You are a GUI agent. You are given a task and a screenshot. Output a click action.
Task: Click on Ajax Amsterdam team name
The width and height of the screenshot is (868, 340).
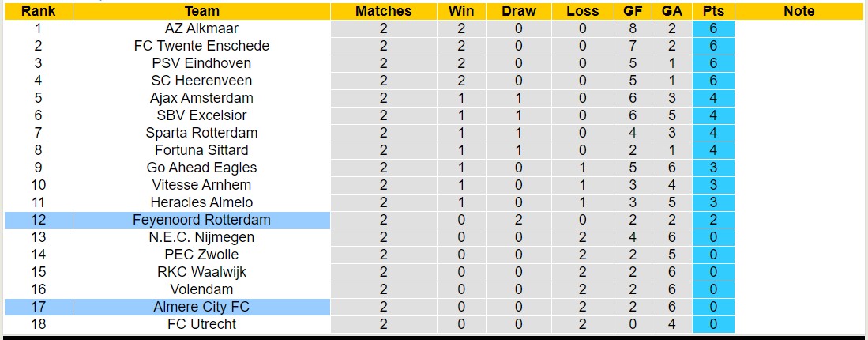pyautogui.click(x=201, y=98)
